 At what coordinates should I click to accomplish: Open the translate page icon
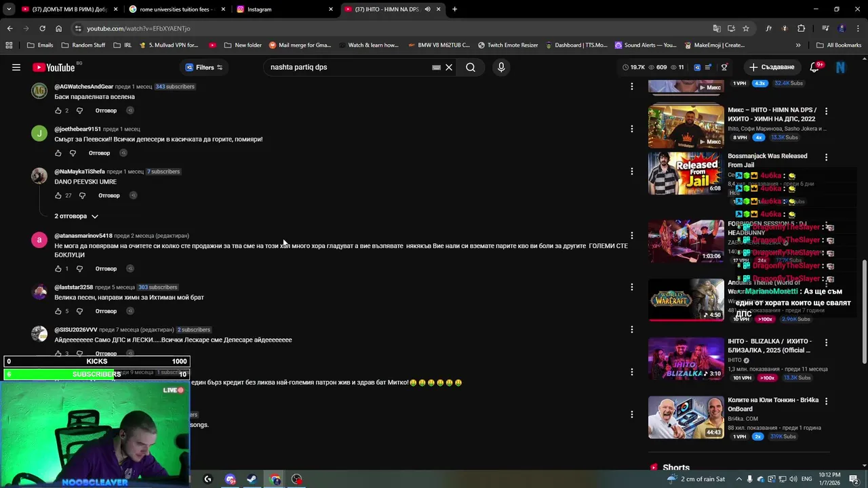(x=717, y=28)
